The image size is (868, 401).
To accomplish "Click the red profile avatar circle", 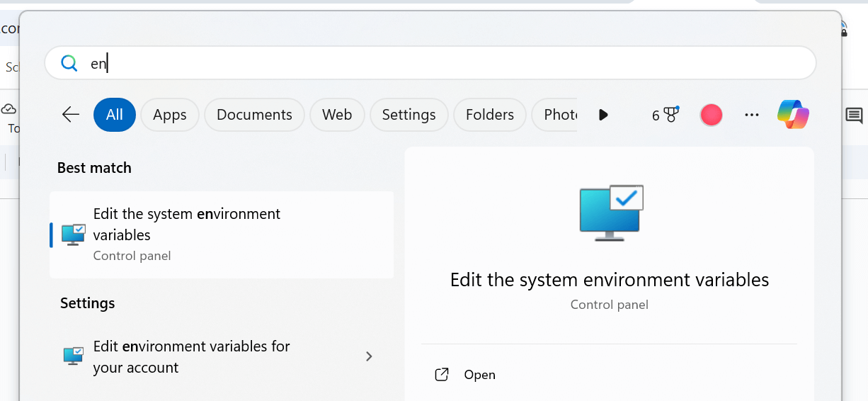I will point(711,115).
